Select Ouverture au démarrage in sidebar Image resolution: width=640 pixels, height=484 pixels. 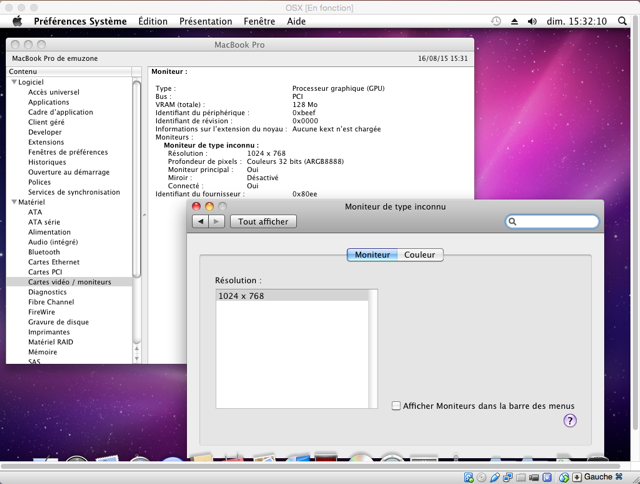pos(69,172)
